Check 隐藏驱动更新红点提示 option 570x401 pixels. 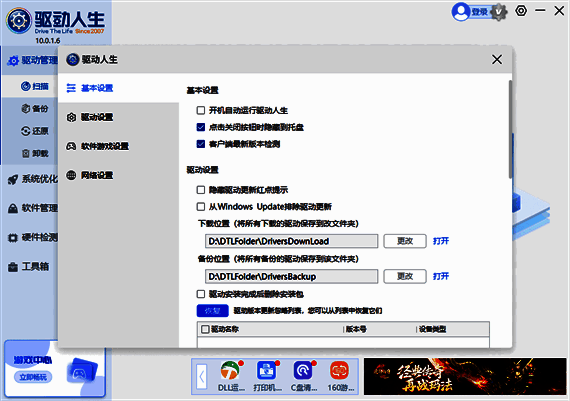(201, 190)
